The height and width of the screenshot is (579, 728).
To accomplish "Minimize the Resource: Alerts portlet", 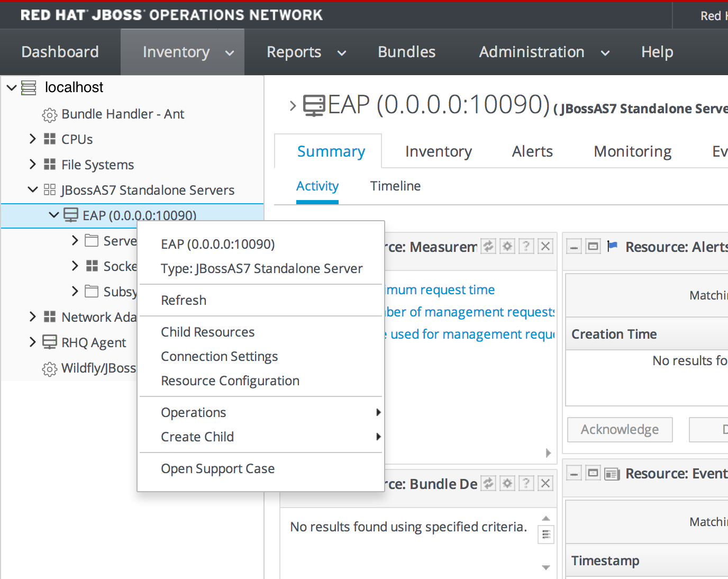I will pos(575,247).
